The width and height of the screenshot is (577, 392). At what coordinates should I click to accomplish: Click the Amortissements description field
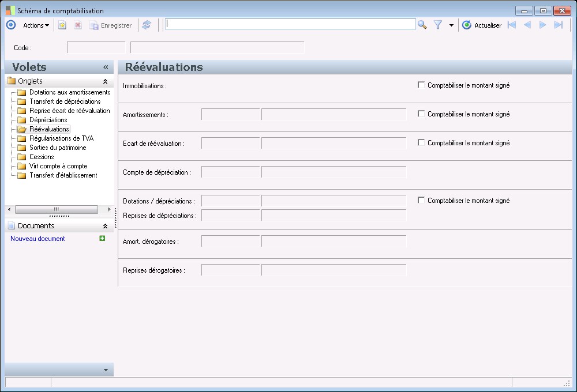click(x=334, y=114)
